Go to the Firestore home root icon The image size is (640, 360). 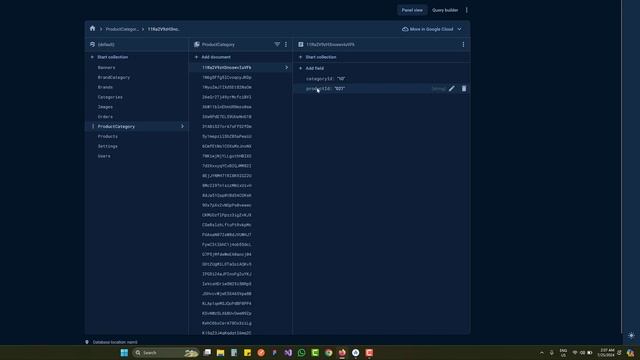pyautogui.click(x=92, y=29)
